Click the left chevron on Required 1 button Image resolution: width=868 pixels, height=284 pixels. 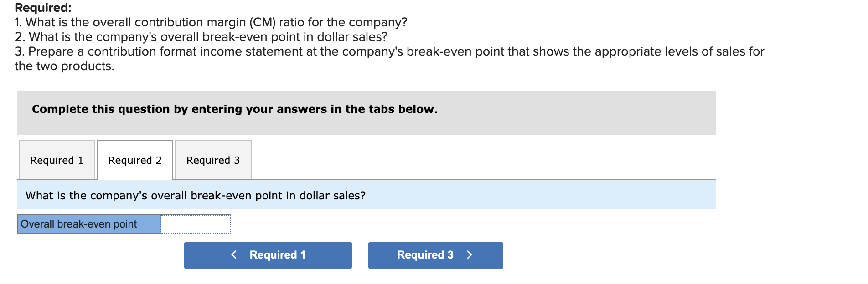coord(234,255)
